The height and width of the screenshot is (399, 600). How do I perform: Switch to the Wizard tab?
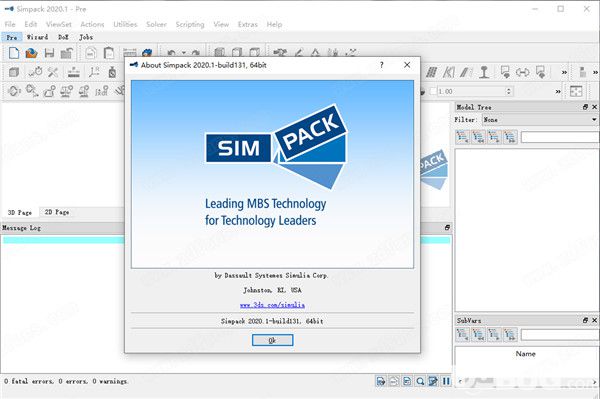[x=37, y=37]
